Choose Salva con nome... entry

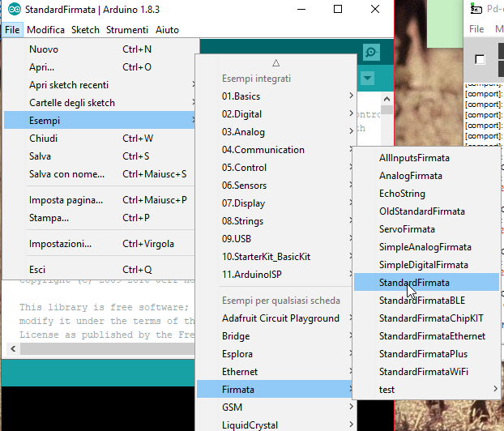pos(100,174)
